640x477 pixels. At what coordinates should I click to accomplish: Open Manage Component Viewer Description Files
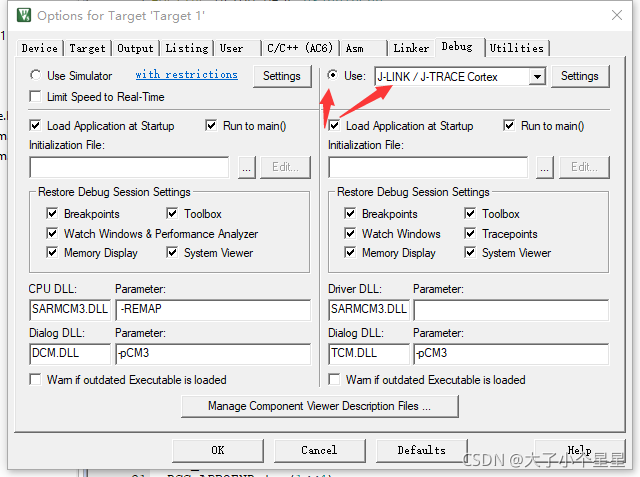point(320,406)
